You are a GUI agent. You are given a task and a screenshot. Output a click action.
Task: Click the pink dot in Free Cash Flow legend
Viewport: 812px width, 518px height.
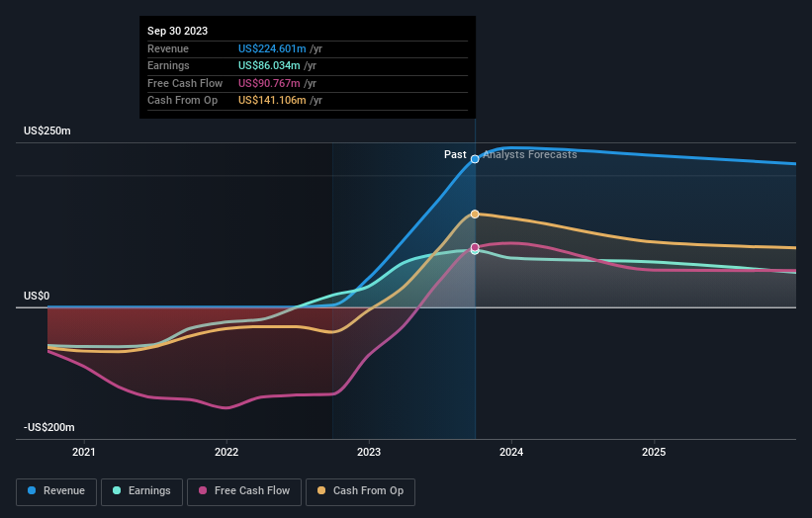[203, 490]
